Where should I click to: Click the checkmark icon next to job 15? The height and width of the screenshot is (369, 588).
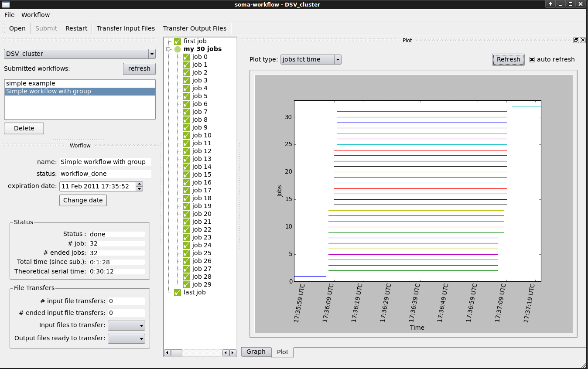point(186,175)
